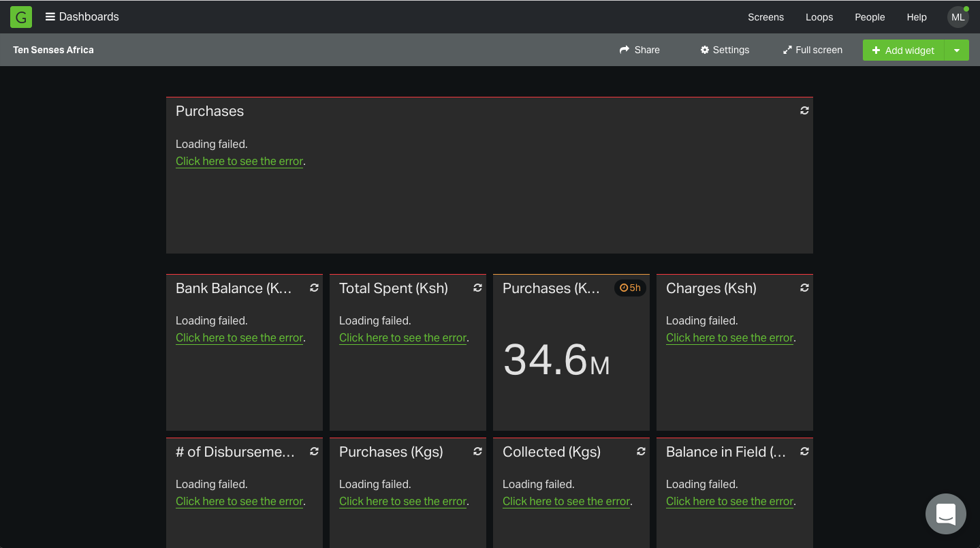Click the Add widget button
Viewport: 980px width, 548px height.
tap(903, 50)
